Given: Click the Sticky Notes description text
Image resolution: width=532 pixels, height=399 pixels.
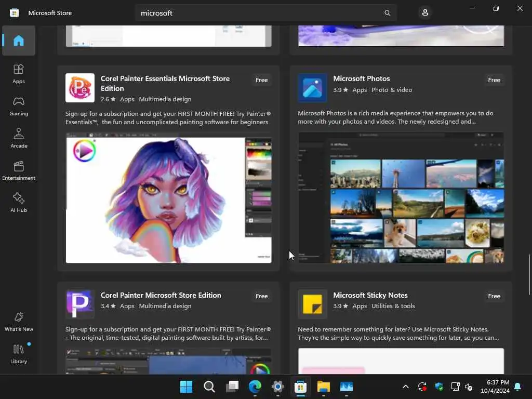Looking at the screenshot, I should point(398,334).
